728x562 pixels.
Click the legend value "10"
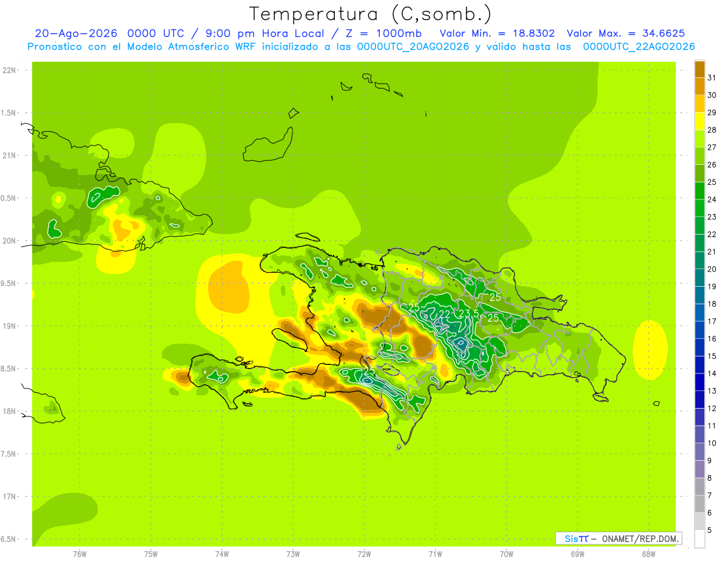(x=712, y=443)
